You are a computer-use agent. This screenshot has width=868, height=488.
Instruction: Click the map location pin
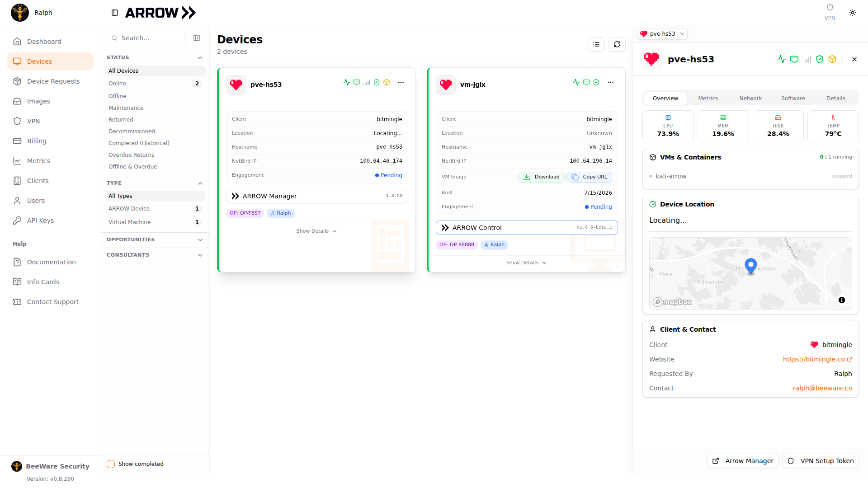click(x=751, y=266)
